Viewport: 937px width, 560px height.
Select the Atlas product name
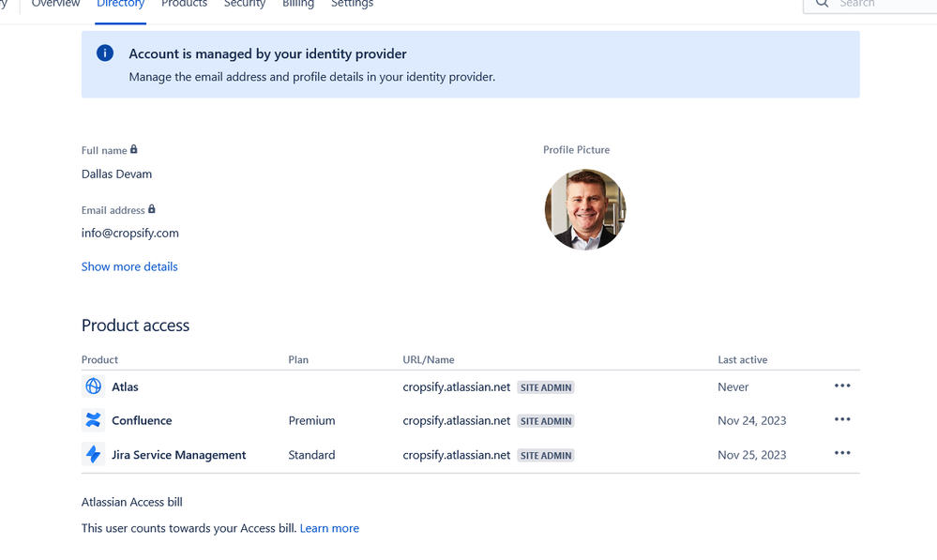tap(125, 386)
